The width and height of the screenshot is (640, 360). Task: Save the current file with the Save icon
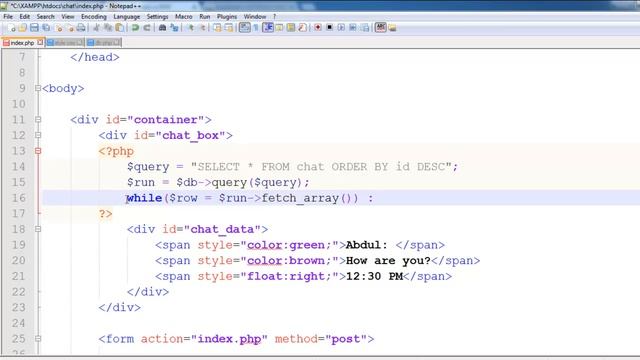coord(34,28)
